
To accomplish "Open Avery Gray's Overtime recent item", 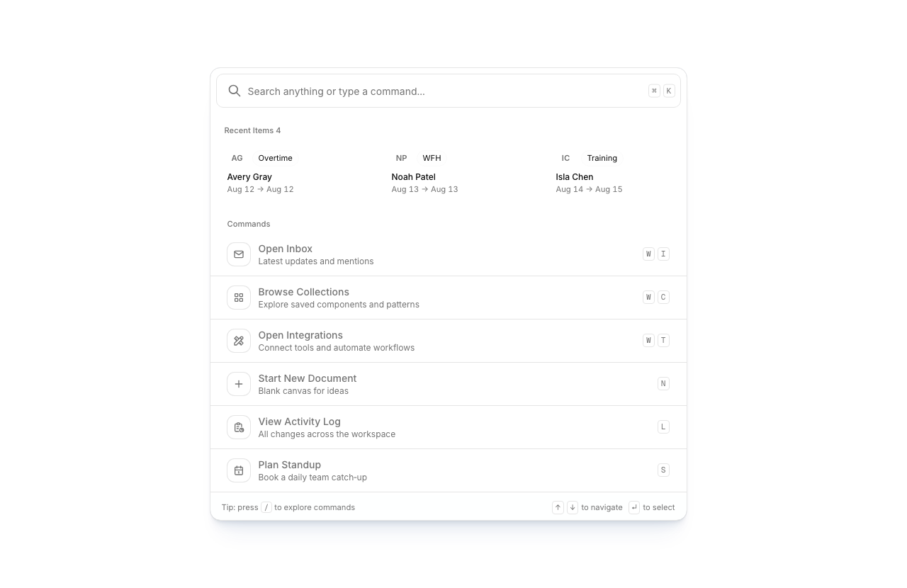I will pyautogui.click(x=283, y=177).
